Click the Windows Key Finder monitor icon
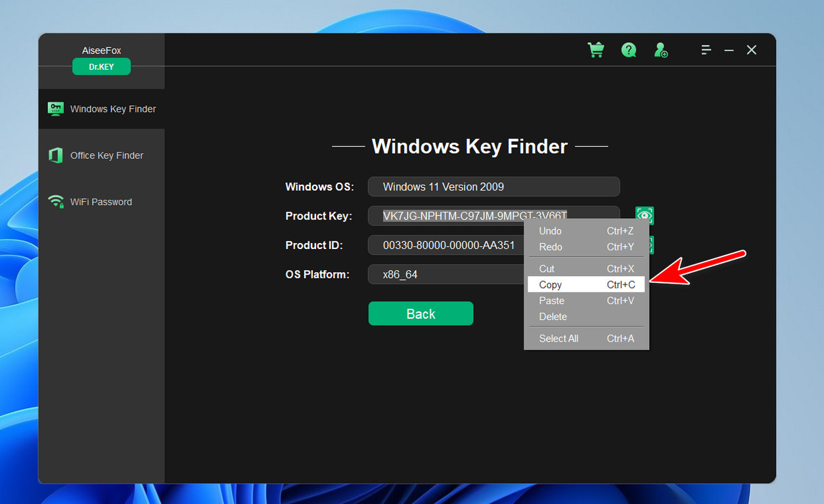 [x=56, y=108]
